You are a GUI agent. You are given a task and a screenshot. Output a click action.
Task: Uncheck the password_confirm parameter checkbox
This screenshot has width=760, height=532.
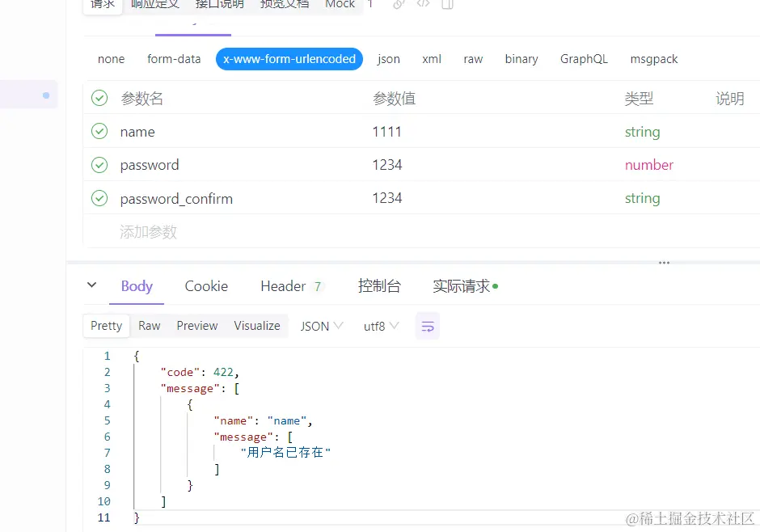pos(99,198)
